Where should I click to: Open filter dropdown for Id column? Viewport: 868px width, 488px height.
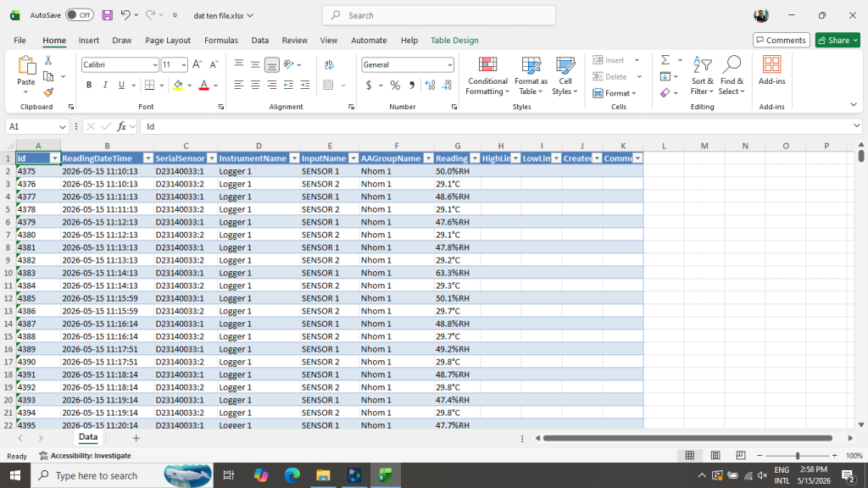pos(55,158)
